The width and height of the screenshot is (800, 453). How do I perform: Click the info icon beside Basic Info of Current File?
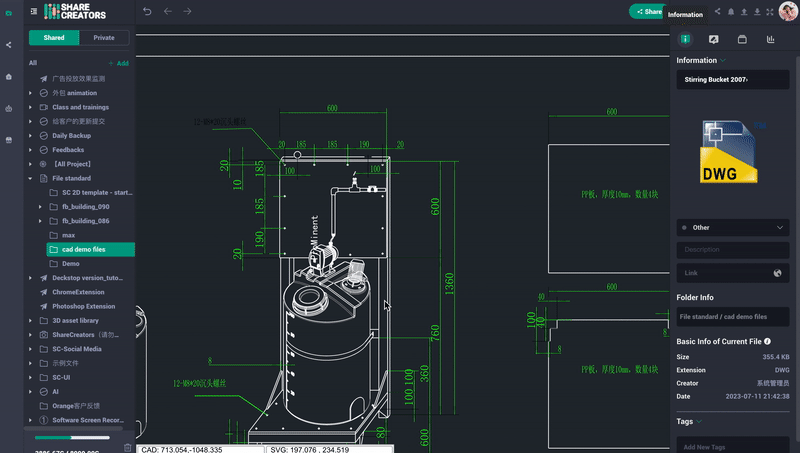767,341
